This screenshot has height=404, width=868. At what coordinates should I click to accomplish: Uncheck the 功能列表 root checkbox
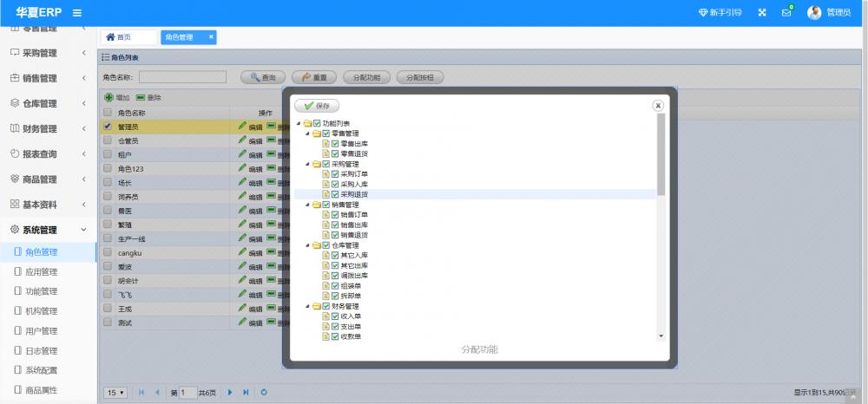click(317, 123)
